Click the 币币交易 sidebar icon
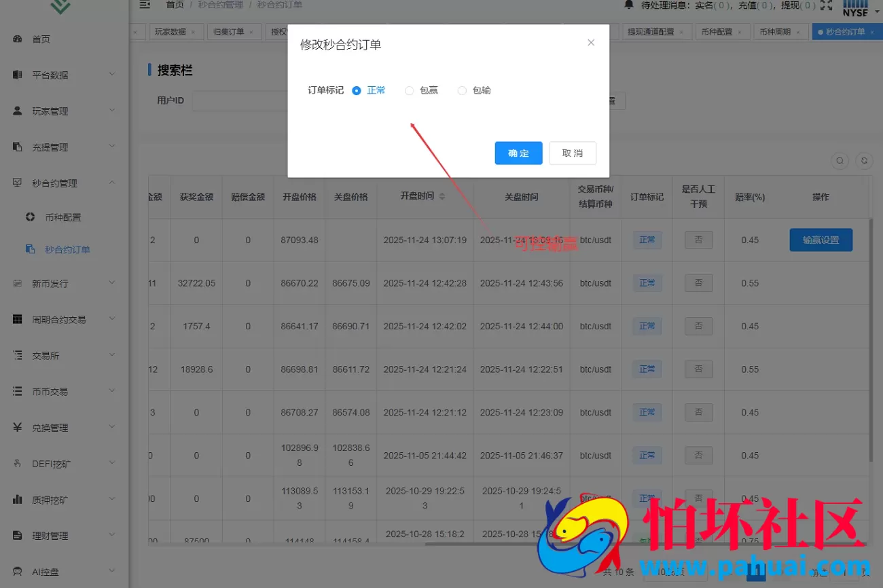This screenshot has width=883, height=588. click(18, 391)
